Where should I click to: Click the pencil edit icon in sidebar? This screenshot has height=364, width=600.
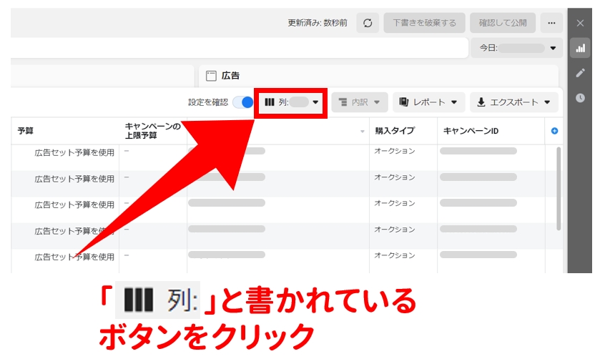pos(580,73)
